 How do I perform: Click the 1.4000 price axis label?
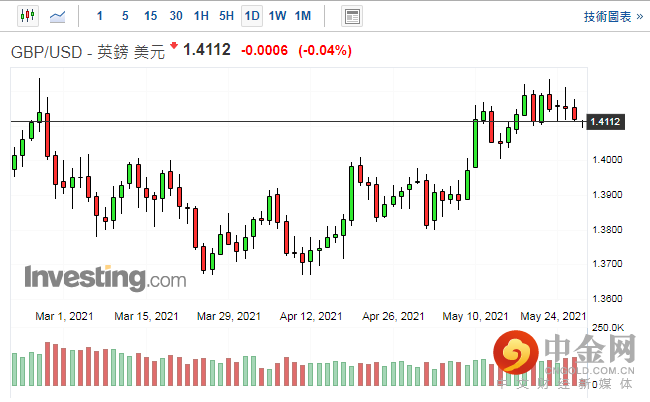607,160
